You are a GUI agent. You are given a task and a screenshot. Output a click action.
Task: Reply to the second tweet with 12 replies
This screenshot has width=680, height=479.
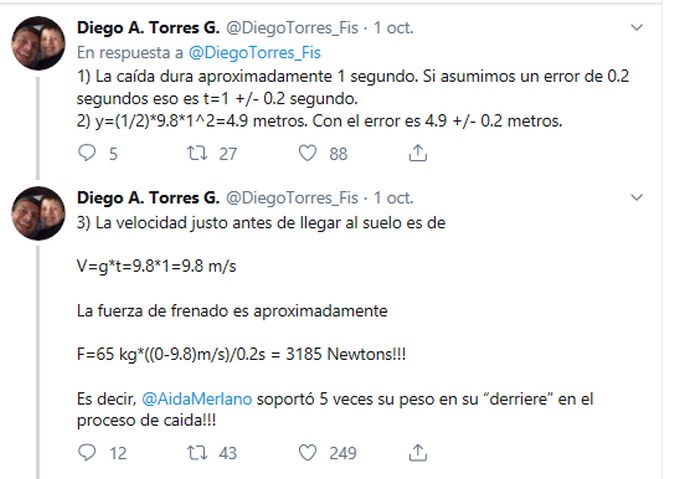pos(87,452)
